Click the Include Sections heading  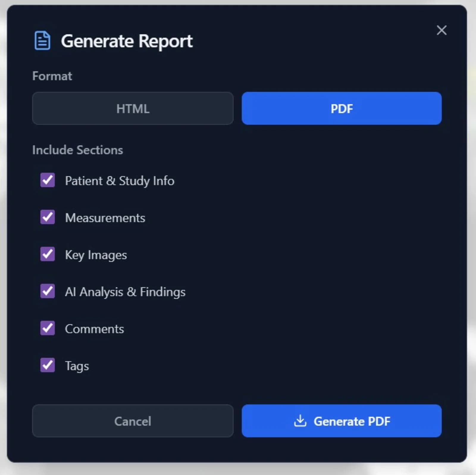[78, 150]
